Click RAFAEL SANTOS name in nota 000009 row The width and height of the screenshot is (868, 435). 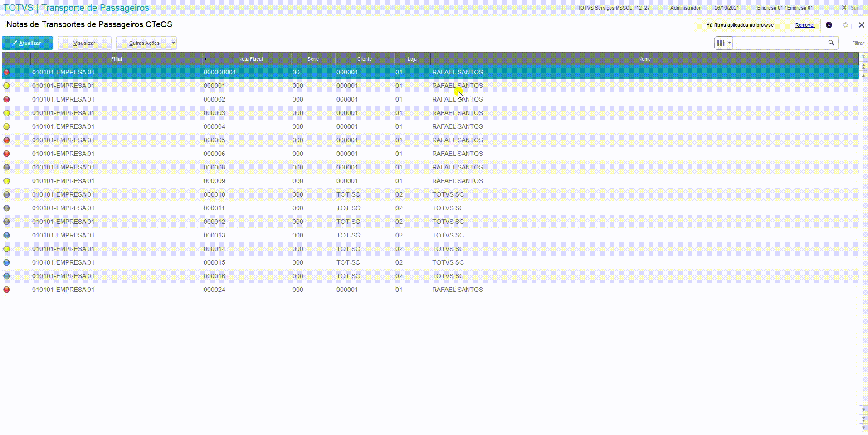point(458,181)
